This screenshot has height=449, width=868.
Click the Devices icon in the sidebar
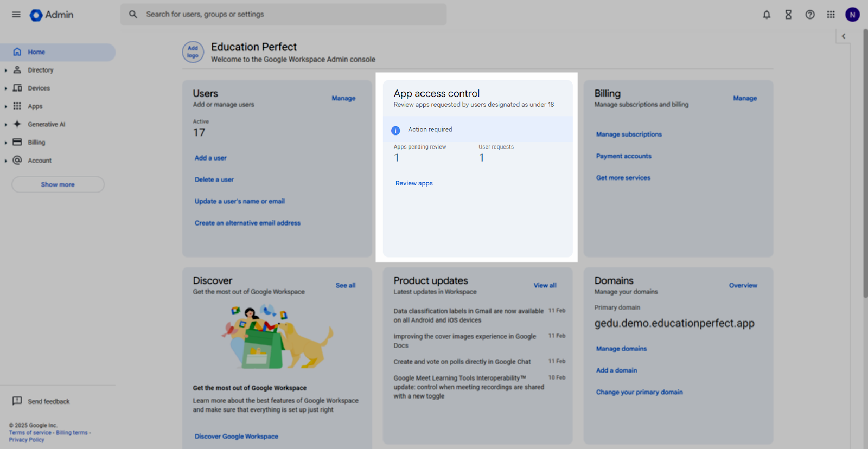[17, 88]
